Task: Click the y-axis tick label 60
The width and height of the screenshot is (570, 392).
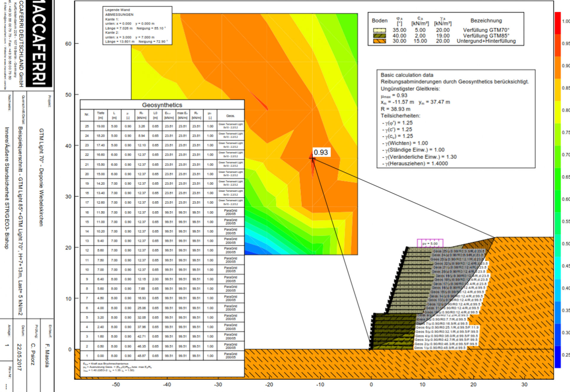Action: coord(68,44)
